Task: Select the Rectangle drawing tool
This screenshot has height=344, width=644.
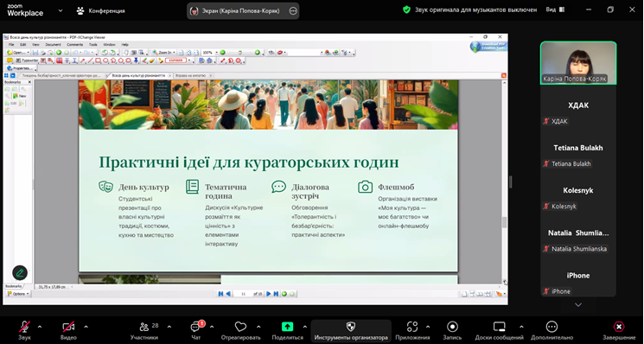Action: [x=99, y=61]
